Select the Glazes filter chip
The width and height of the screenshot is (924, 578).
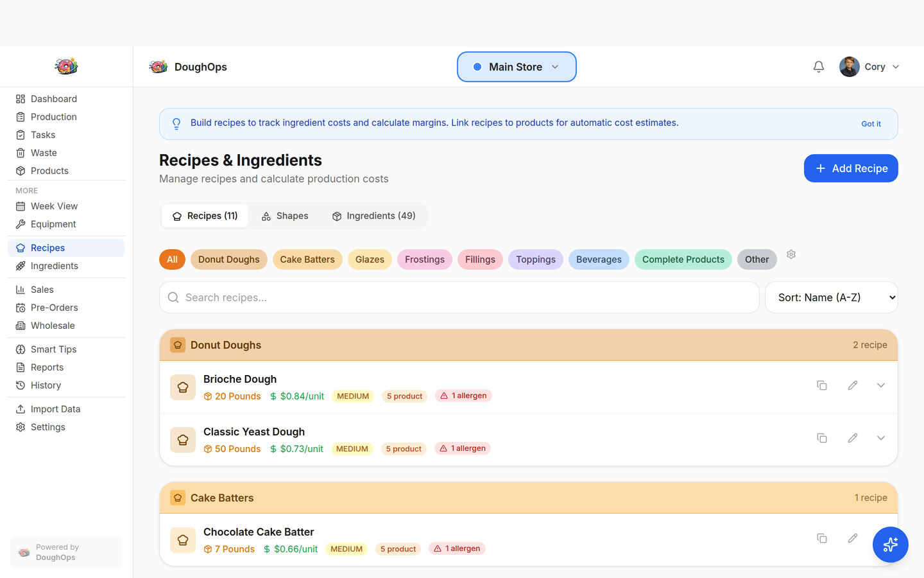(370, 259)
